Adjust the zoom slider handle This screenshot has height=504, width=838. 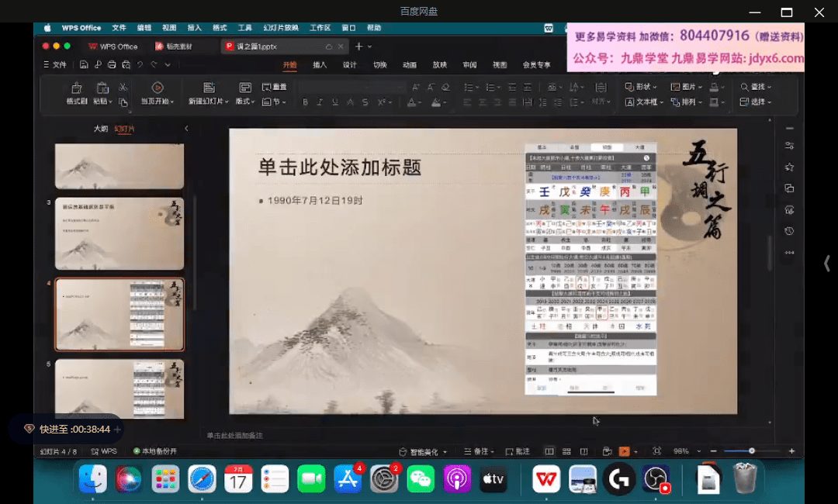pyautogui.click(x=751, y=451)
